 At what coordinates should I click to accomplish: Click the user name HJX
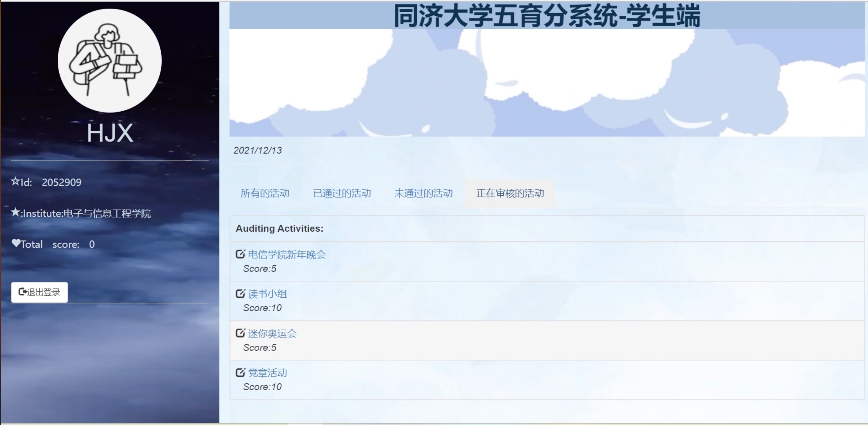110,133
